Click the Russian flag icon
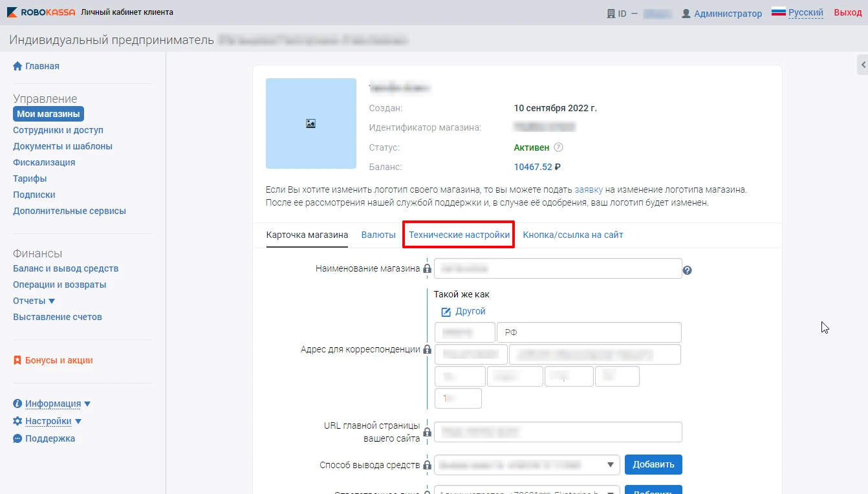868x494 pixels. click(778, 12)
